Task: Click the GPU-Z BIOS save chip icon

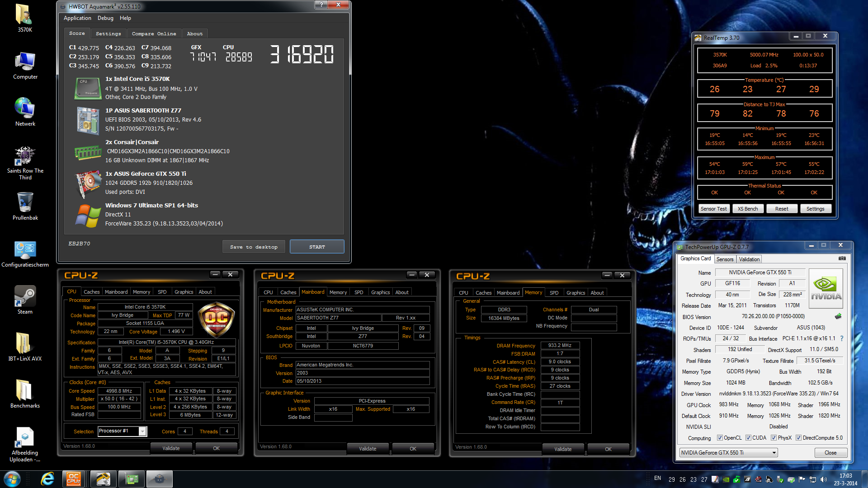Action: [x=838, y=316]
